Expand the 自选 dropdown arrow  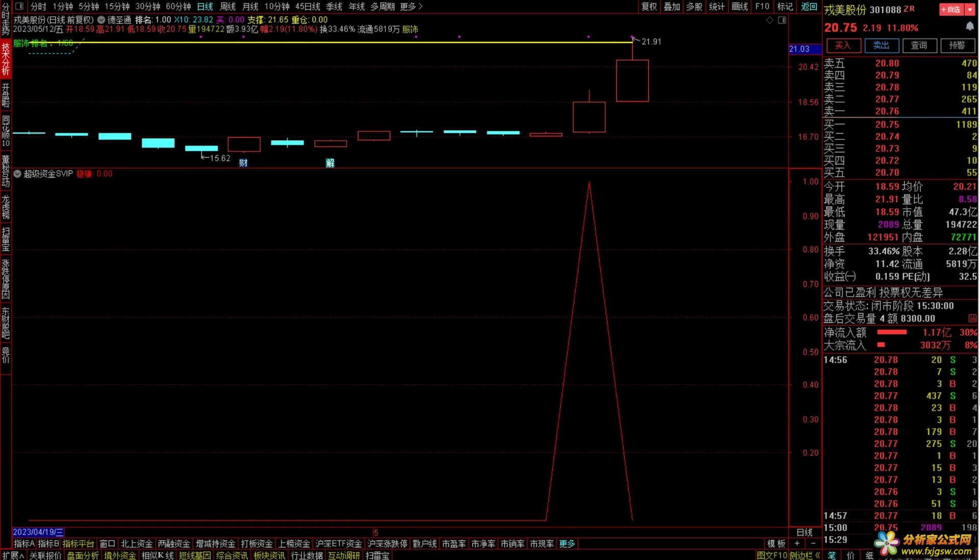point(970,10)
